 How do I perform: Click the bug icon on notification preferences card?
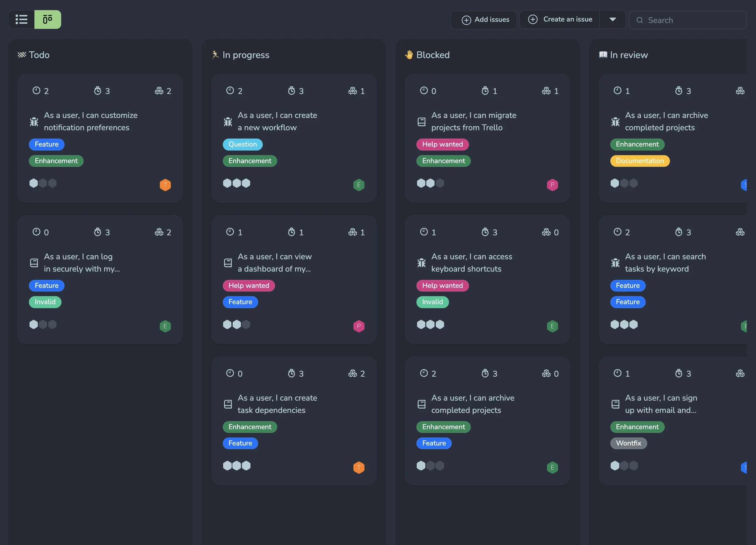(34, 122)
